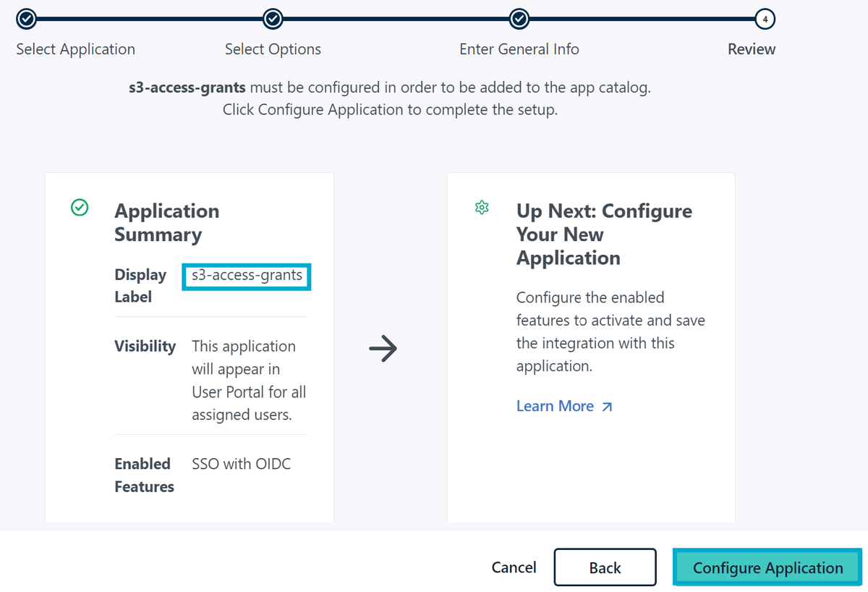The image size is (868, 592).
Task: Click the gear icon on the Up Next card
Action: pyautogui.click(x=482, y=207)
